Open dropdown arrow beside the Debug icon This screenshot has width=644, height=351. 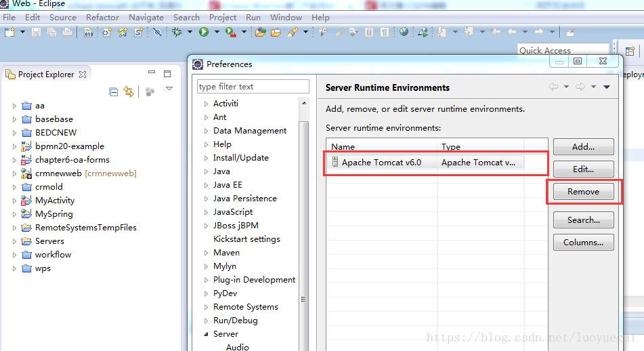[190, 32]
